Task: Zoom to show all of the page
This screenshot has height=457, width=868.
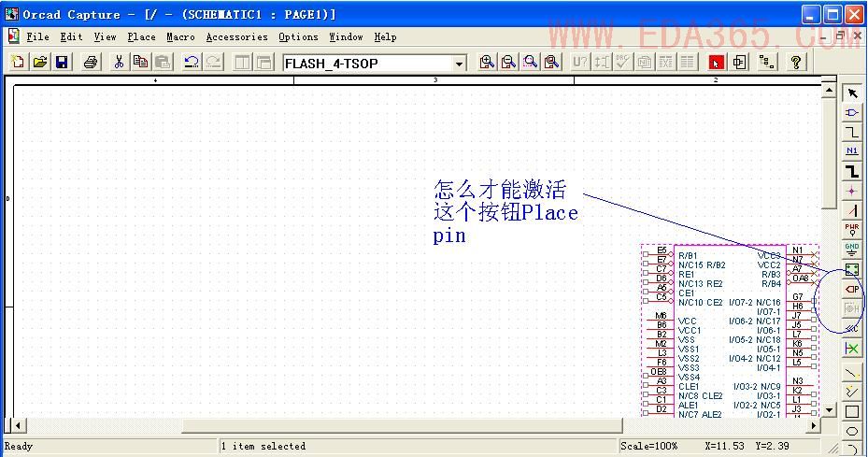Action: coord(552,62)
